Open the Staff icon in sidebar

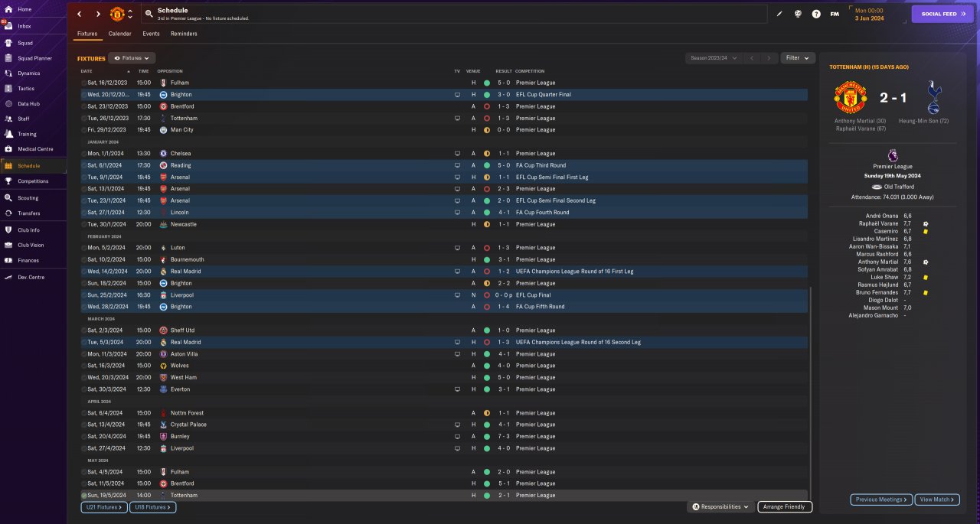tap(8, 119)
